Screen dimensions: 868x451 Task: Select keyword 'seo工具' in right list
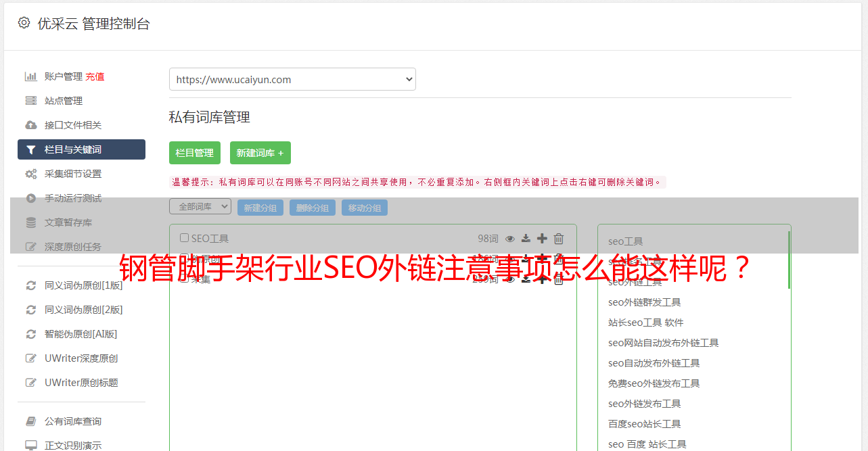coord(626,241)
